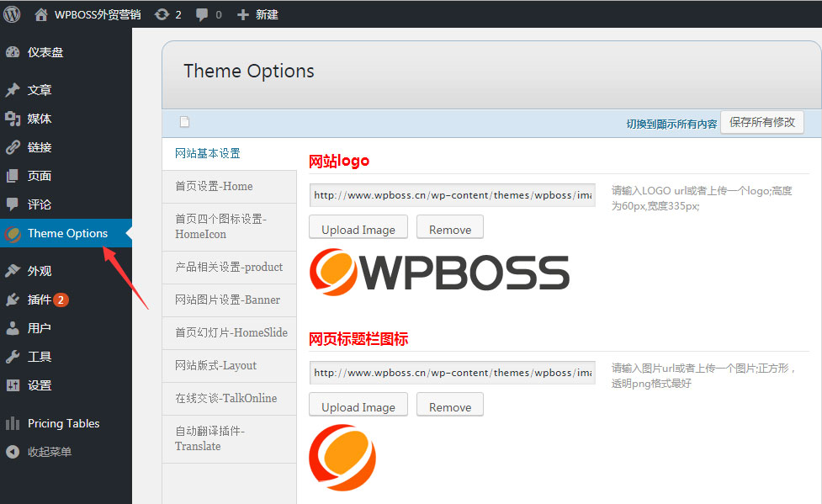The image size is (822, 504).
Task: Click the 网站logo URL input field
Action: coord(453,195)
